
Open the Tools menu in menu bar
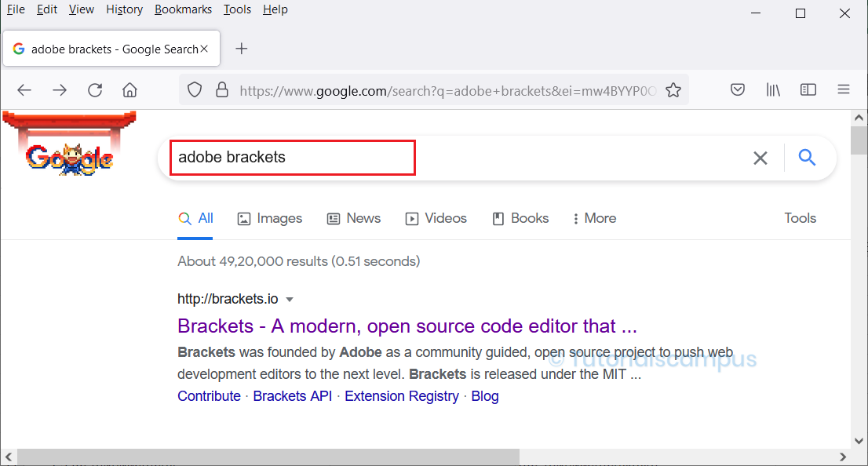coord(238,9)
